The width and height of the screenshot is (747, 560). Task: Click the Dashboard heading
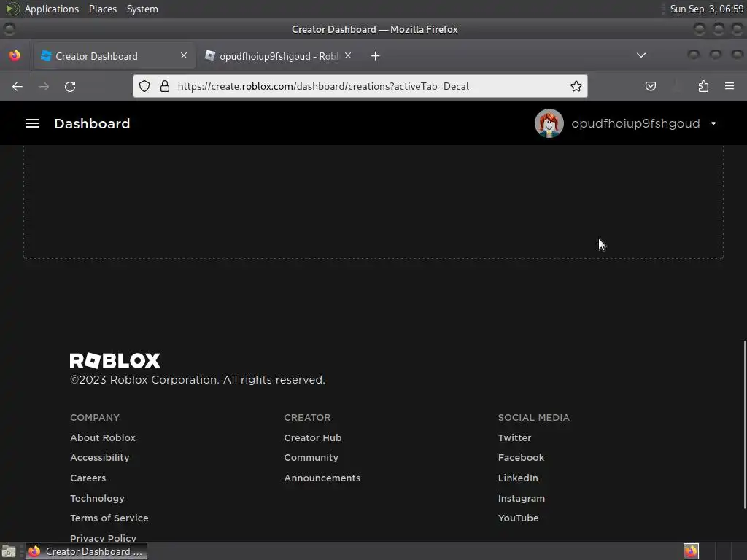(x=92, y=123)
